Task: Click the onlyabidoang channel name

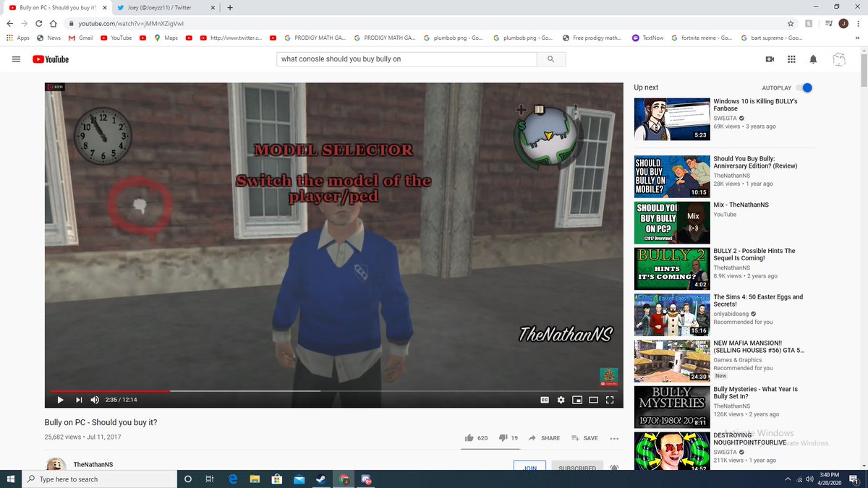Action: tap(733, 314)
